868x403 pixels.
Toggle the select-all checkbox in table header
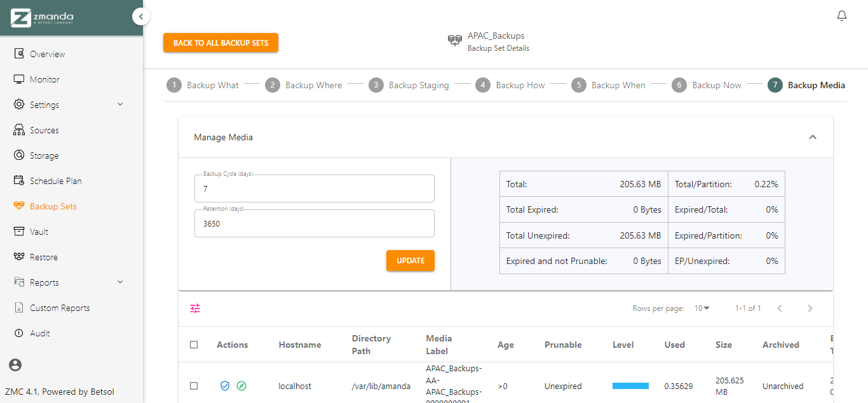[x=194, y=345]
